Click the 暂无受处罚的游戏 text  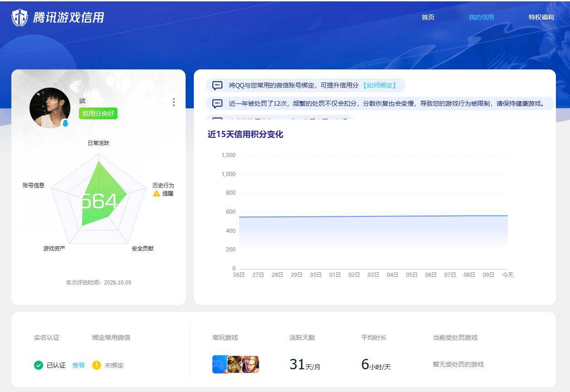coord(458,364)
